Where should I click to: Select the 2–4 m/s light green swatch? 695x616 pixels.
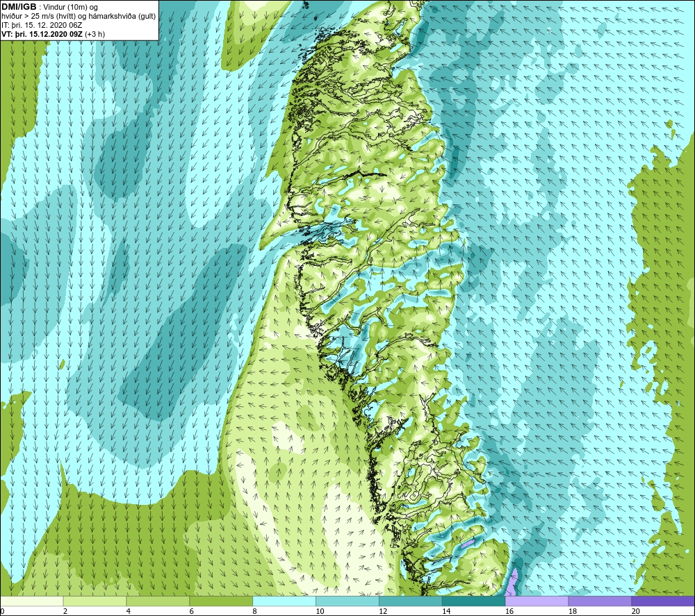point(95,601)
